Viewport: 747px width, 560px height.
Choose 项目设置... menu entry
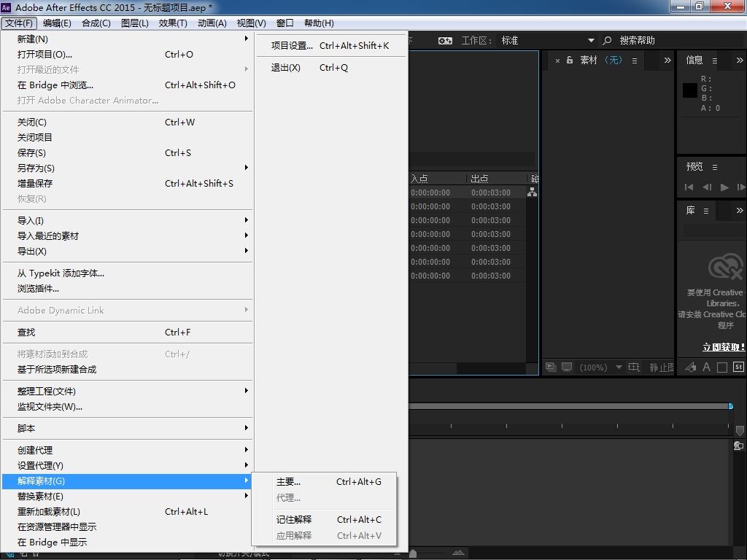pyautogui.click(x=331, y=46)
